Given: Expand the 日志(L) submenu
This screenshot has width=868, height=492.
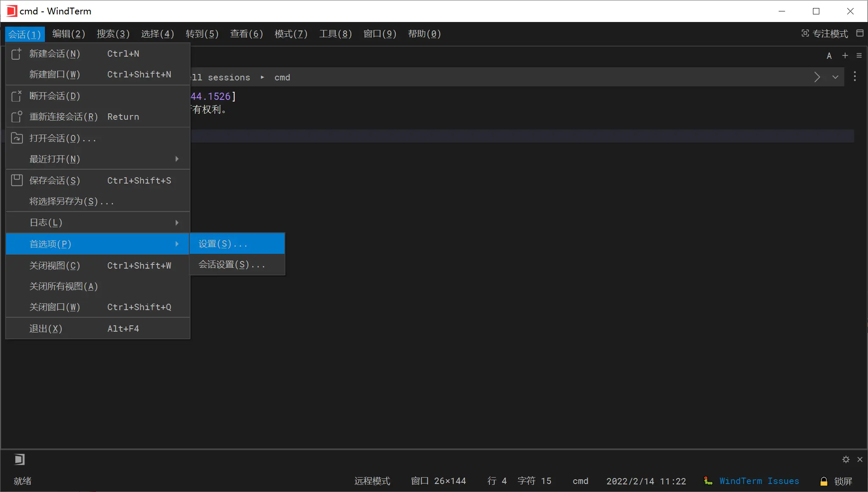Looking at the screenshot, I should tap(98, 223).
